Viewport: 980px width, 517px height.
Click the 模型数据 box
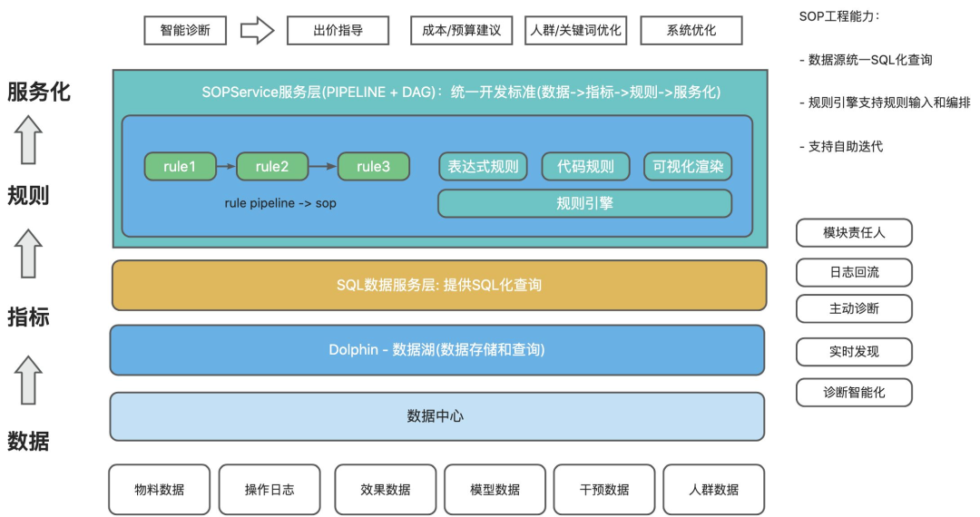pos(495,490)
